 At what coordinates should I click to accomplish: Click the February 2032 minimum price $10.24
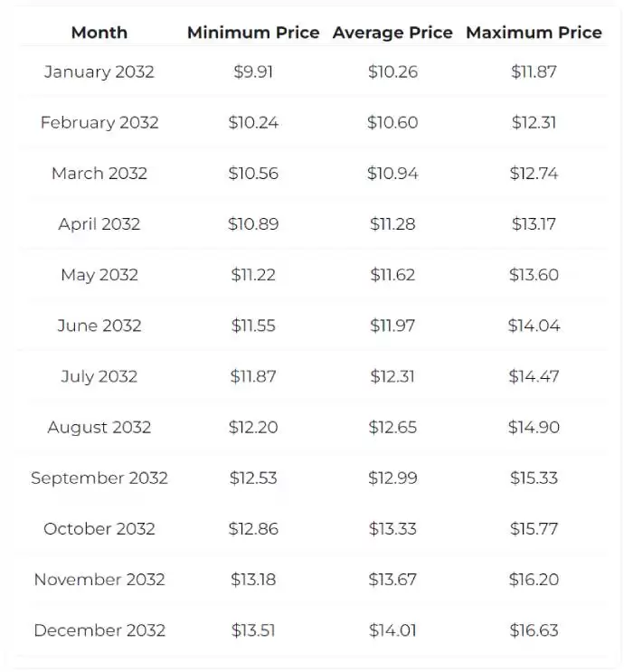click(253, 122)
